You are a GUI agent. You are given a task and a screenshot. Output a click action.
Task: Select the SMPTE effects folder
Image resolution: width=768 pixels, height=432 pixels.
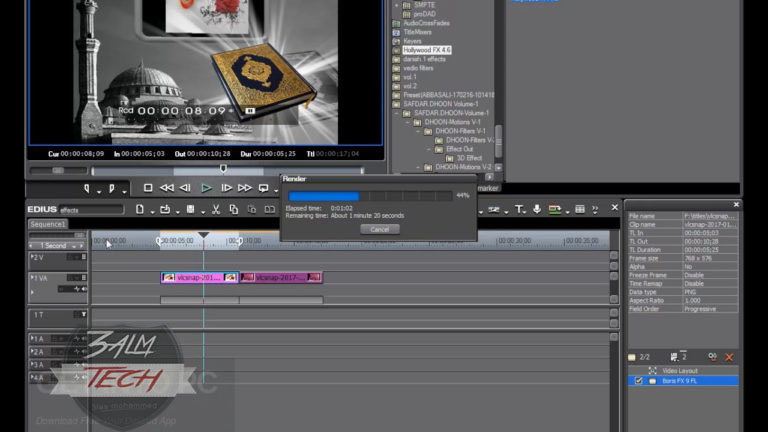425,5
